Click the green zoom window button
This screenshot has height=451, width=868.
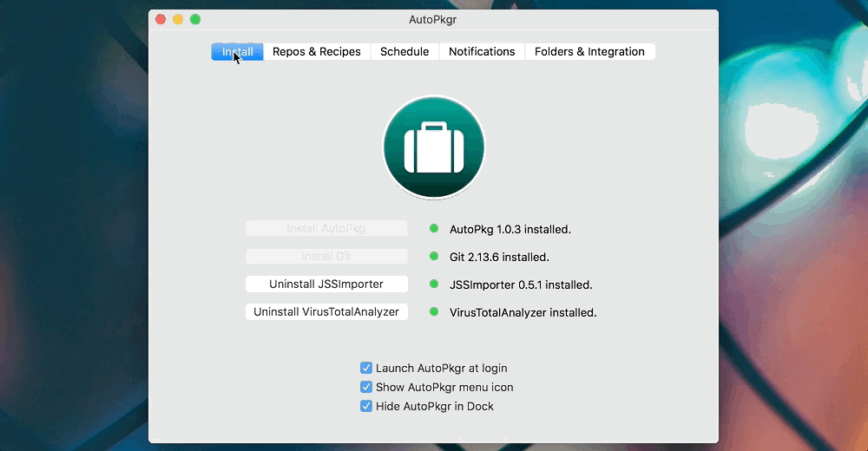(195, 19)
